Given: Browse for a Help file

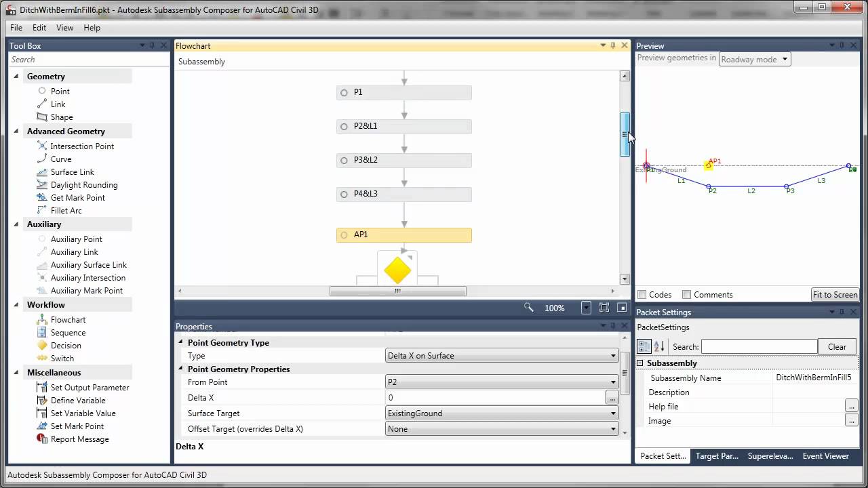Looking at the screenshot, I should point(851,406).
